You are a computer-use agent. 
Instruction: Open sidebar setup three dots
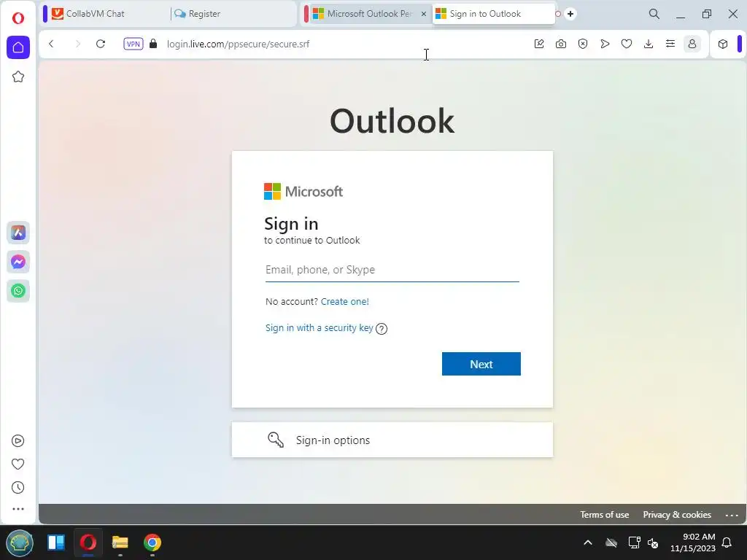tap(18, 509)
